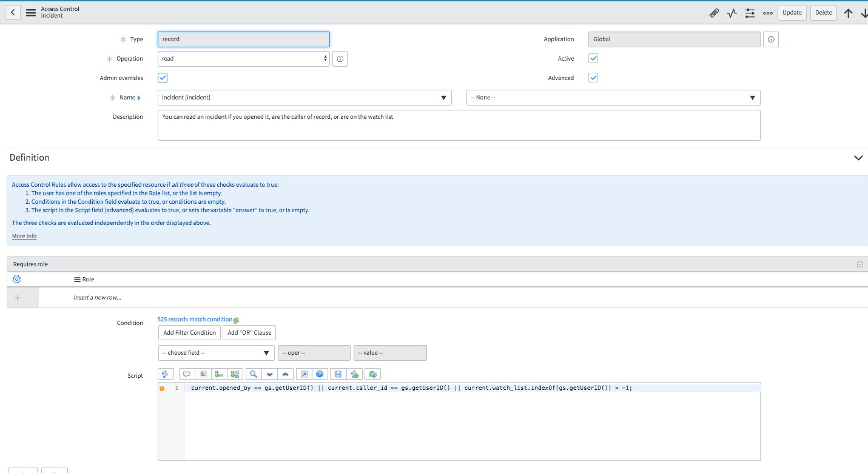Click Insert a new row cell

[x=97, y=298]
